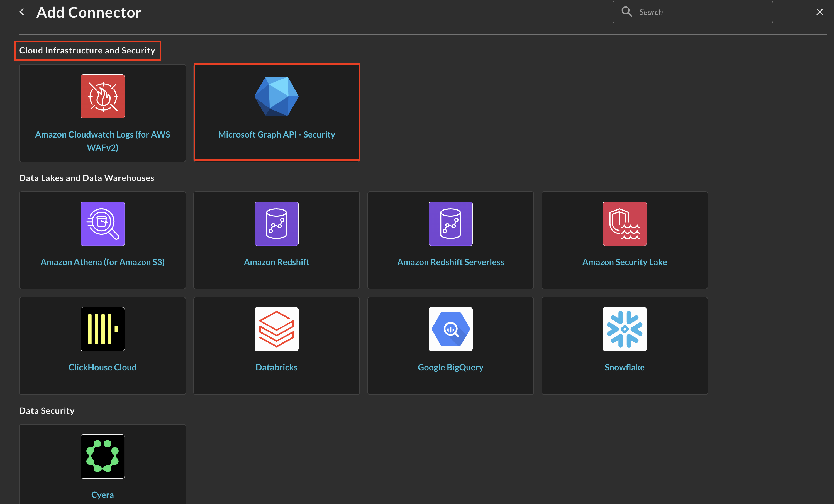The width and height of the screenshot is (834, 504).
Task: Click the Cloud Infrastructure and Security heading
Action: [x=87, y=50]
